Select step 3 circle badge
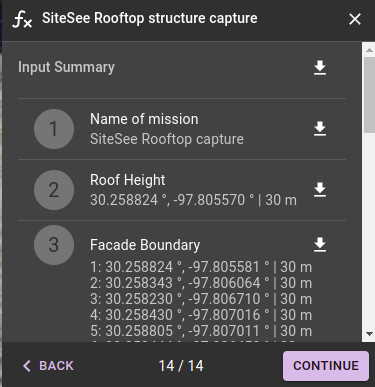The width and height of the screenshot is (375, 387). coord(54,245)
